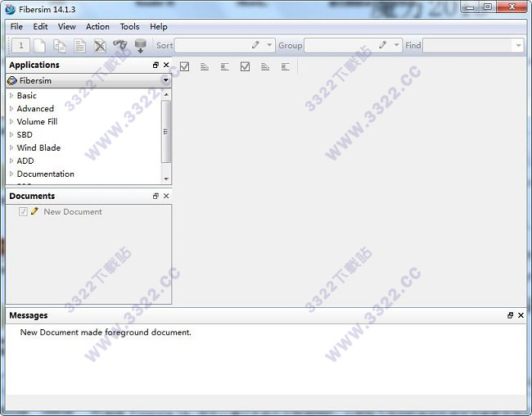Viewport: 532px width, 416px height.
Task: Close the Documents panel
Action: [x=166, y=196]
